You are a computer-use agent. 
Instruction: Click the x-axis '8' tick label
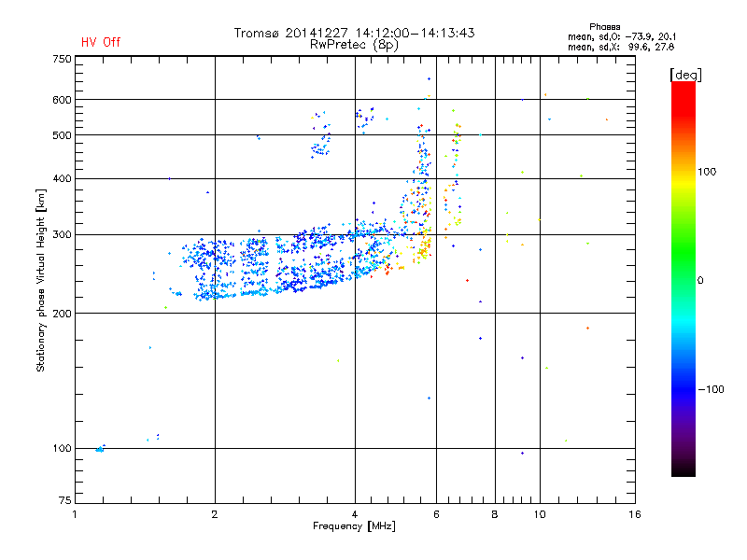click(495, 514)
